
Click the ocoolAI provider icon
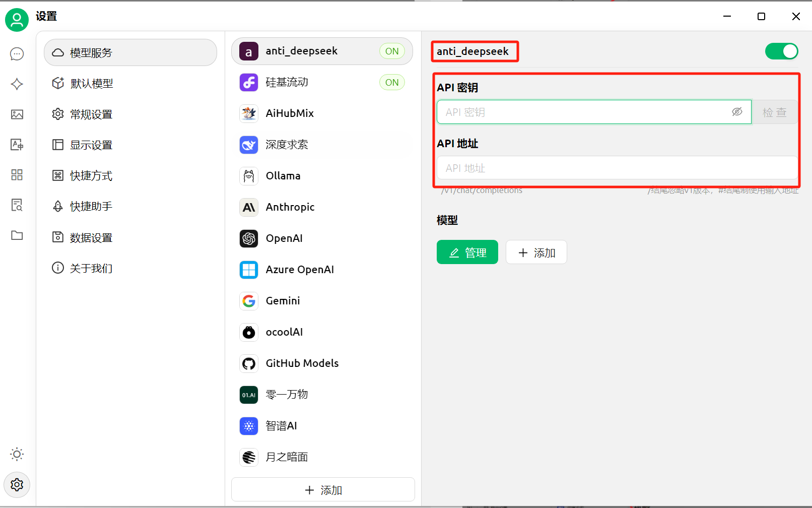coord(249,332)
